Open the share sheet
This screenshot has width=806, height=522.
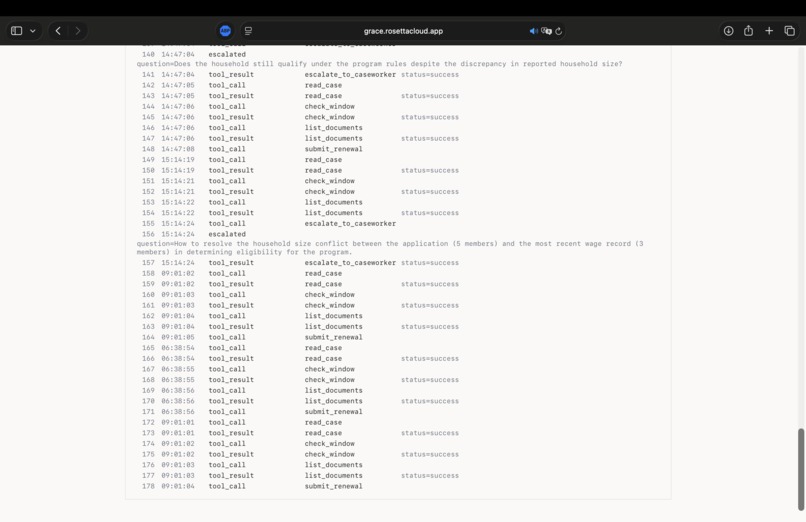click(x=748, y=31)
